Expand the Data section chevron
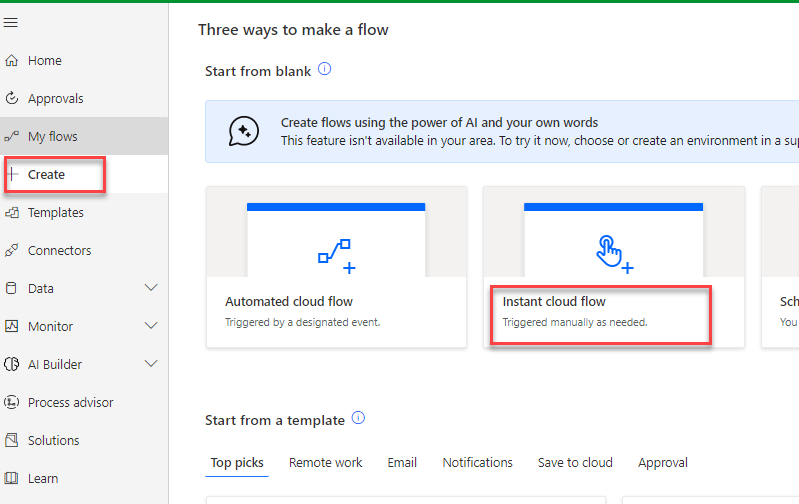 point(151,288)
